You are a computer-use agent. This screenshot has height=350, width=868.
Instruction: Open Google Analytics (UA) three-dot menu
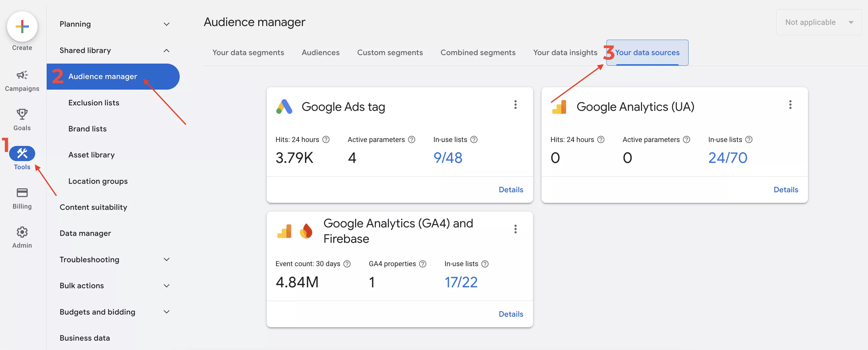(790, 105)
